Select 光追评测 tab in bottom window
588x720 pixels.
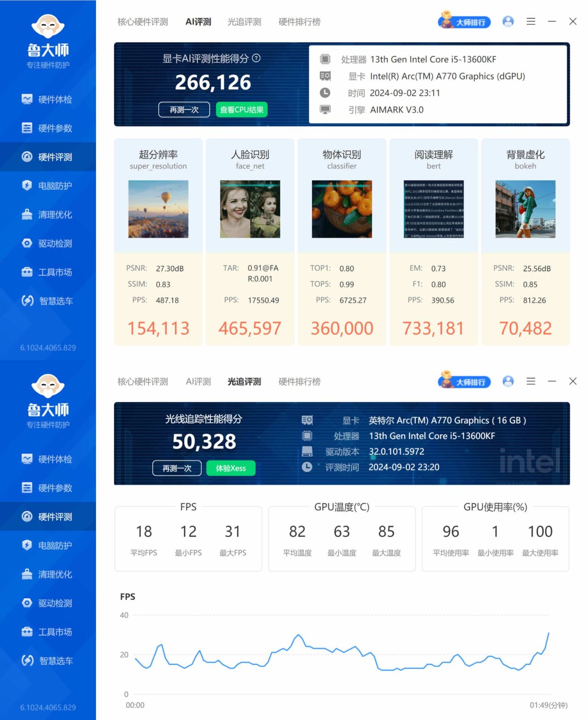(244, 381)
